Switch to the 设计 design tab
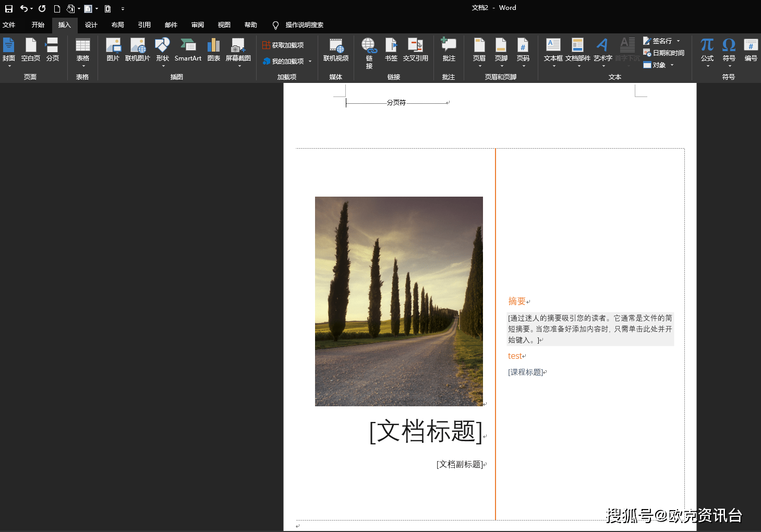Viewport: 761px width, 532px height. point(91,25)
